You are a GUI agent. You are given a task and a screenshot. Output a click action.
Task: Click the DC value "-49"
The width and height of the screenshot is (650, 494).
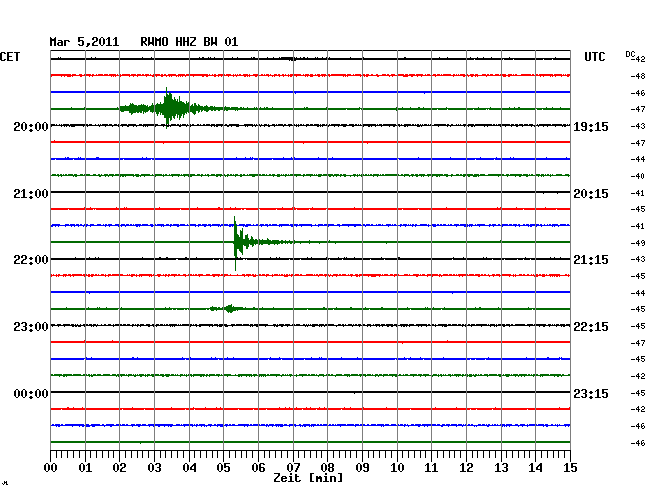pos(638,243)
